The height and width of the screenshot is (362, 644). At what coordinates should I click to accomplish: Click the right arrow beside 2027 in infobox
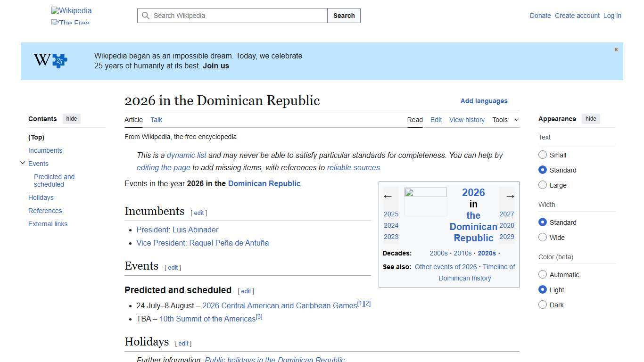tap(510, 196)
